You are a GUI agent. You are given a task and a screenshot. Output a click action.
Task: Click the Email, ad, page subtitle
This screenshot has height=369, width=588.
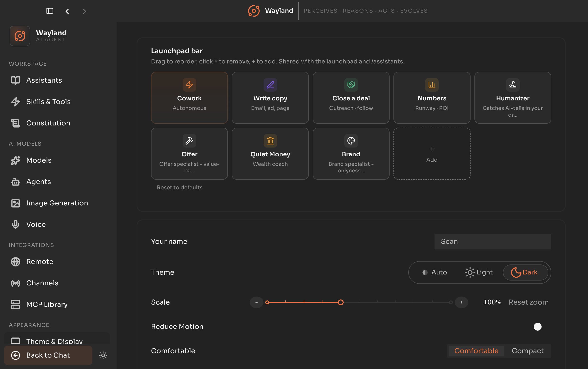270,108
